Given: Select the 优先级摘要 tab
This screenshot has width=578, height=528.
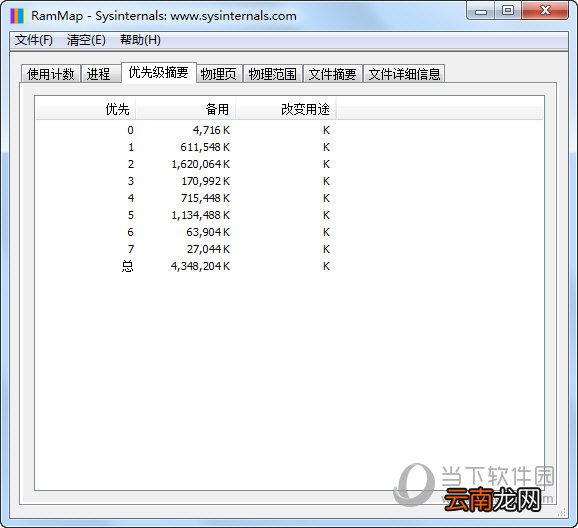Looking at the screenshot, I should [159, 72].
